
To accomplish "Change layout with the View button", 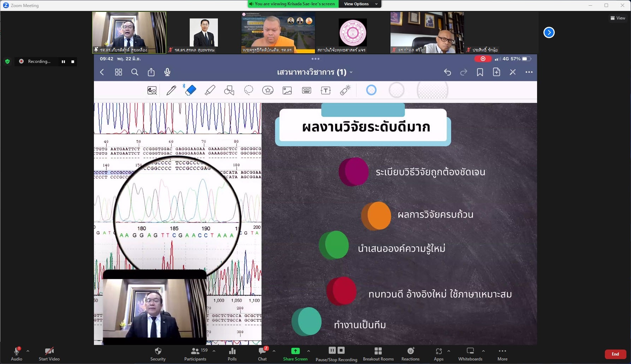I will coord(618,18).
